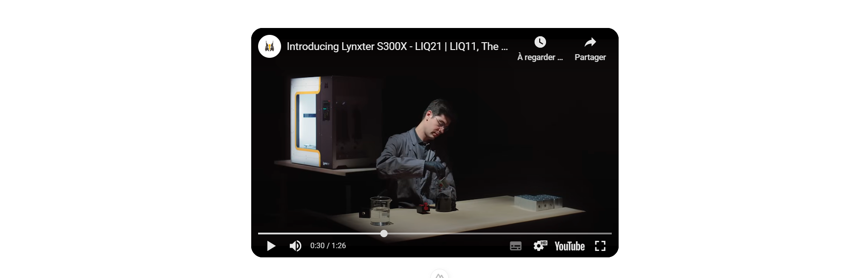Switch the video to fullscreen mode
The width and height of the screenshot is (868, 278).
click(x=600, y=246)
